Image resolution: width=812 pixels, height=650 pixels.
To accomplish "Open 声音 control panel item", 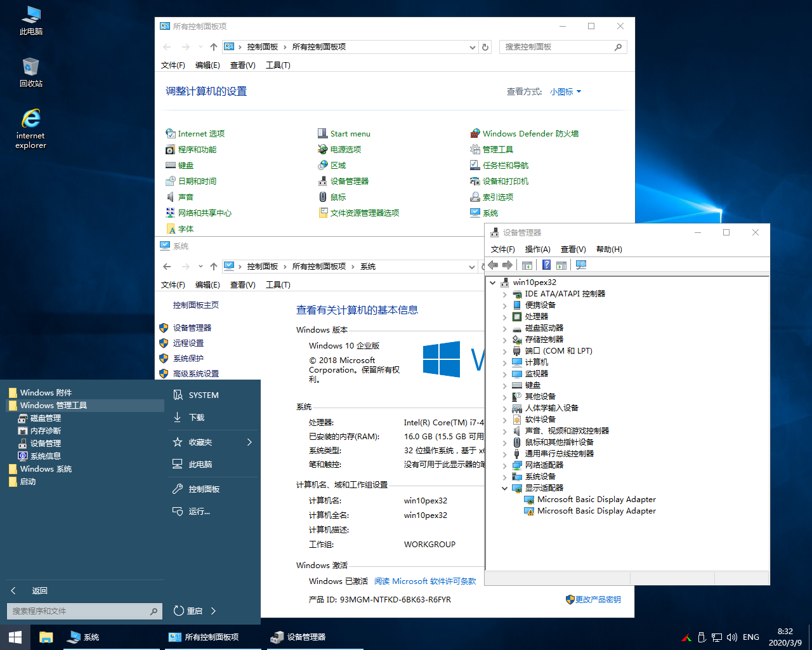I will (180, 197).
